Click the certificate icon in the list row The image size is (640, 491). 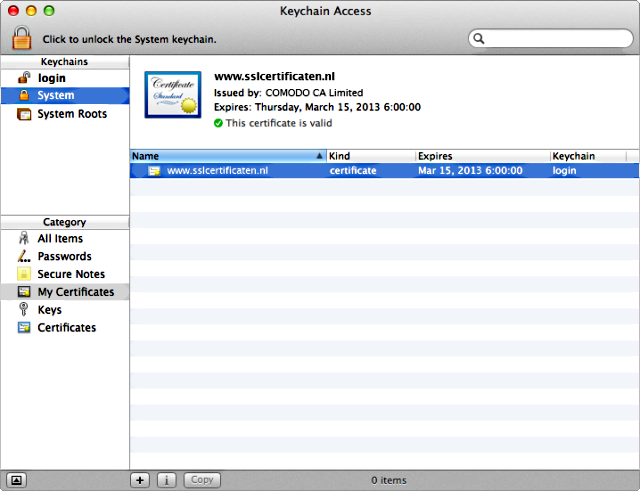tap(154, 171)
